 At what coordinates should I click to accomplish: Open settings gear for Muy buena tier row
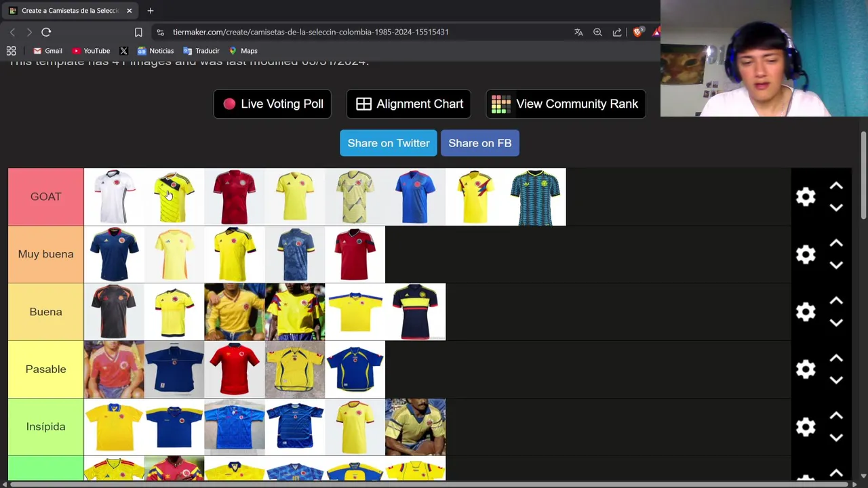click(806, 254)
